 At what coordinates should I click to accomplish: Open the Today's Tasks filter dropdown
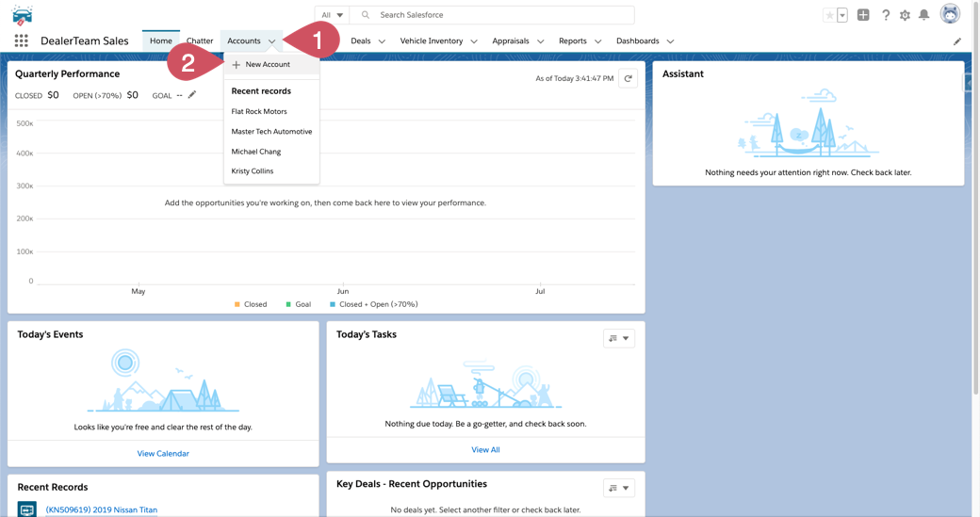pos(618,338)
